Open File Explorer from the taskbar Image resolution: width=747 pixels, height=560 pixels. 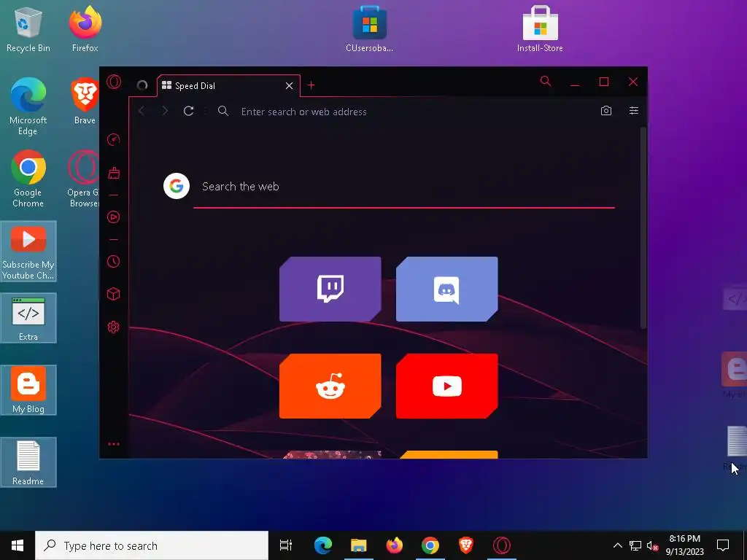tap(359, 545)
